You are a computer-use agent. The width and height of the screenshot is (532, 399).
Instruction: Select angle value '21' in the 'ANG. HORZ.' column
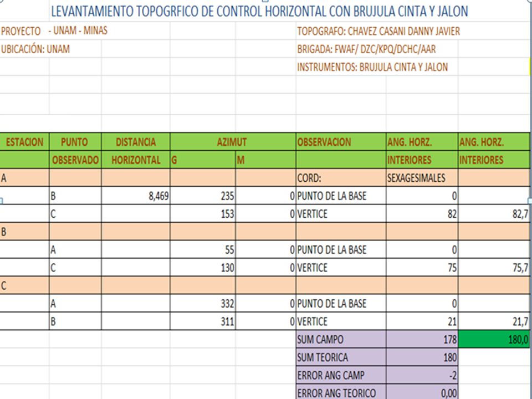pyautogui.click(x=422, y=321)
